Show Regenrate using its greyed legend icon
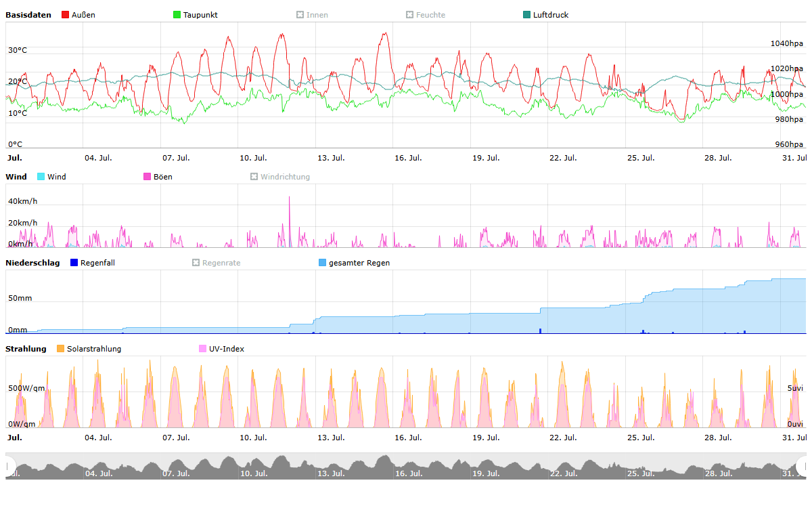The width and height of the screenshot is (812, 508). click(x=196, y=263)
